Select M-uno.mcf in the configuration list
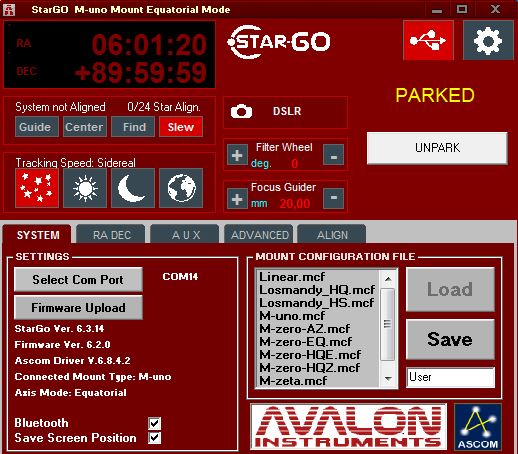518x454 pixels. (x=292, y=316)
